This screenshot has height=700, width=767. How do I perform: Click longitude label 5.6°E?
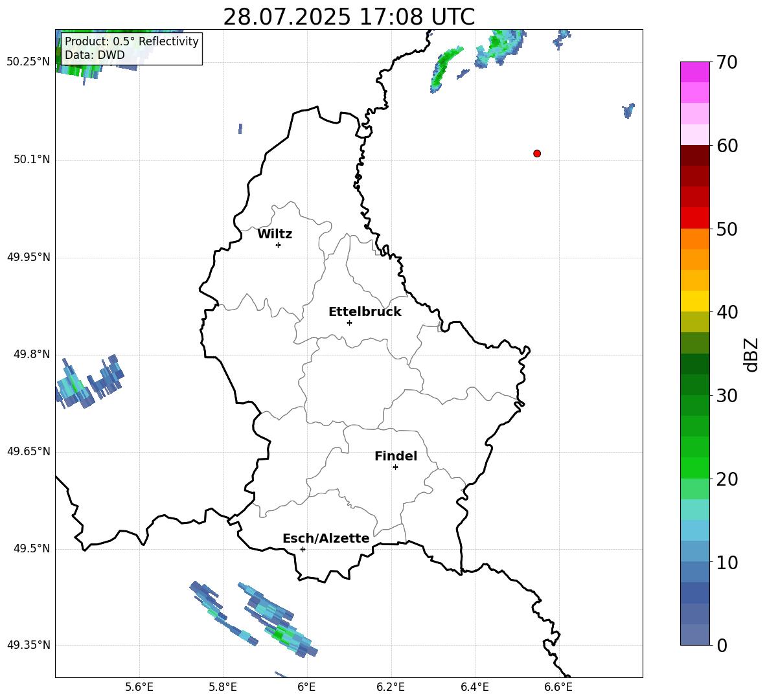pos(139,687)
